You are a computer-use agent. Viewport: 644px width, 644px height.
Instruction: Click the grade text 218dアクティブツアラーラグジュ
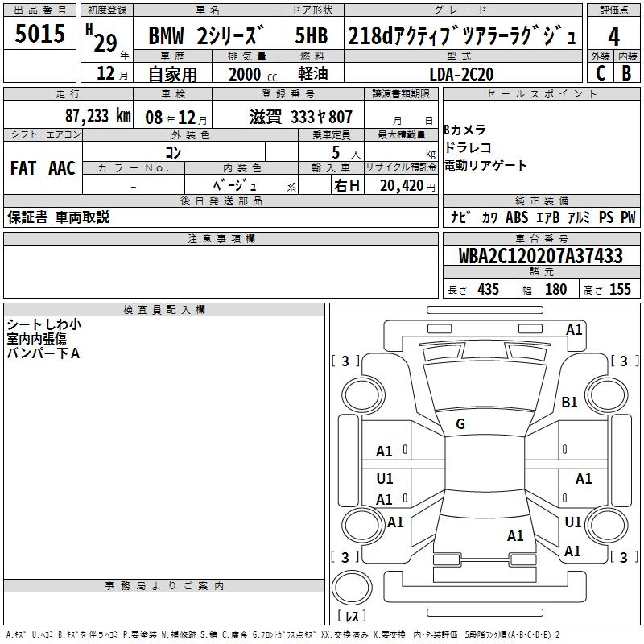coord(462,35)
